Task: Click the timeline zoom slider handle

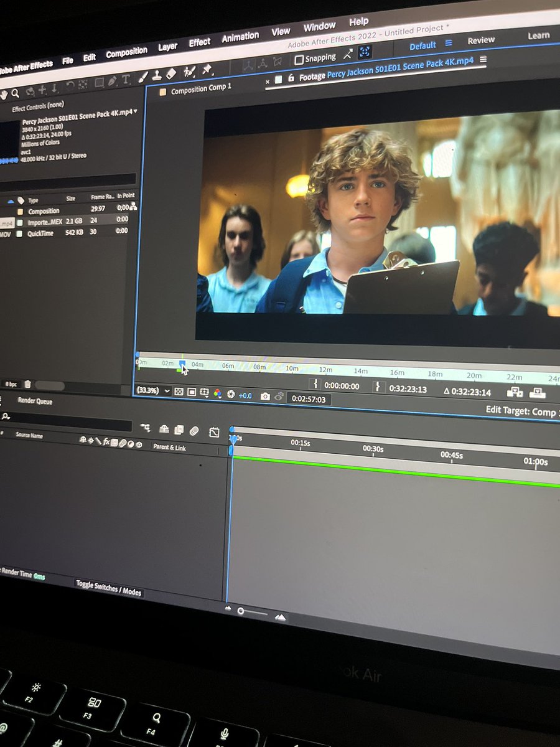Action: click(x=241, y=611)
